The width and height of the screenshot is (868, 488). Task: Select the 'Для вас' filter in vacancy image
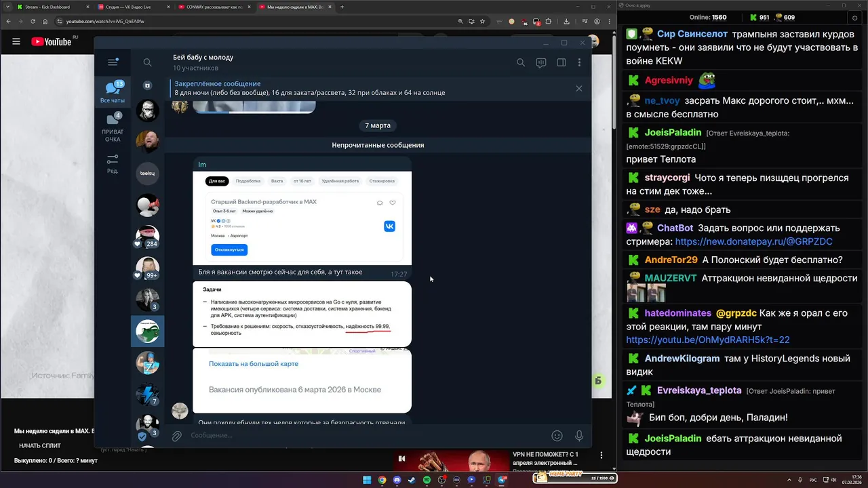(x=217, y=181)
